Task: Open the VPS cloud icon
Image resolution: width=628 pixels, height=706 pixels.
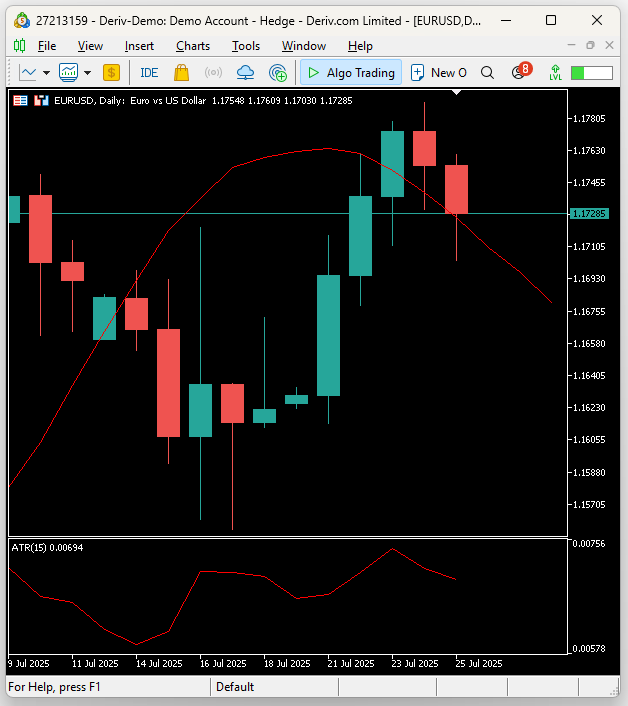Action: 245,72
